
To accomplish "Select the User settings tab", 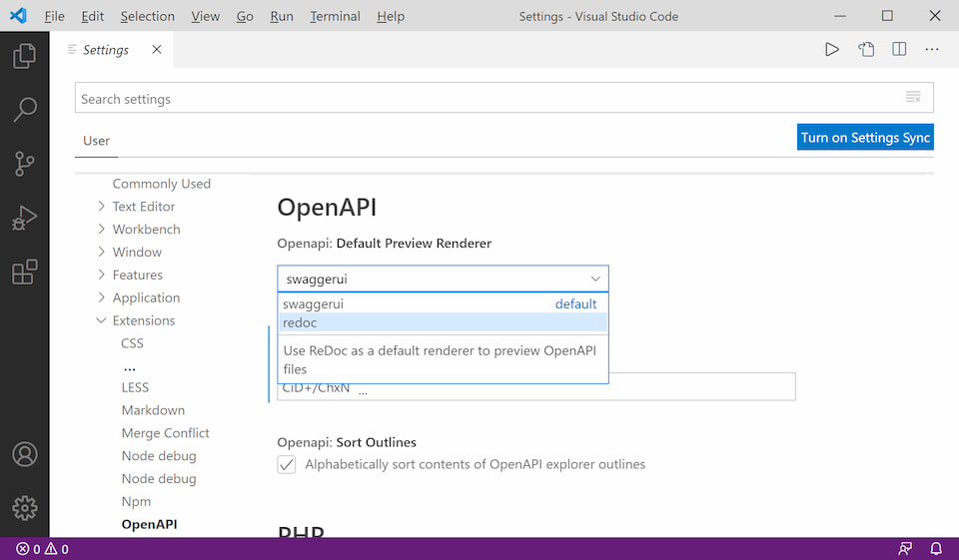I will 97,141.
